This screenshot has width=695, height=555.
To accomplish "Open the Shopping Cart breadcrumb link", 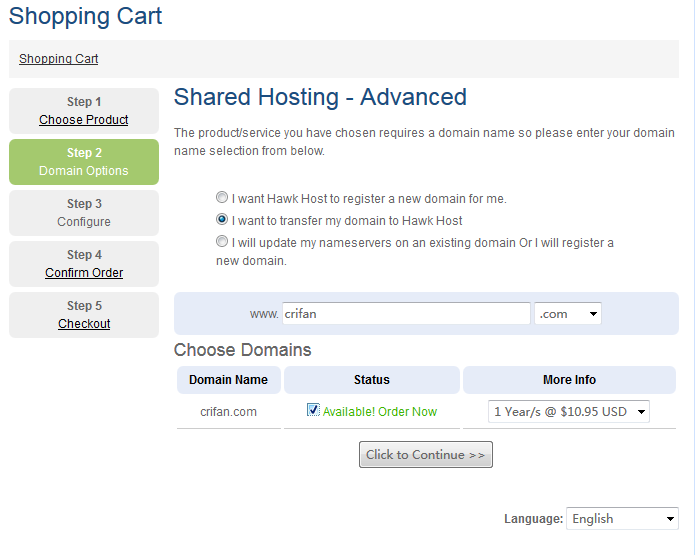I will coord(59,59).
